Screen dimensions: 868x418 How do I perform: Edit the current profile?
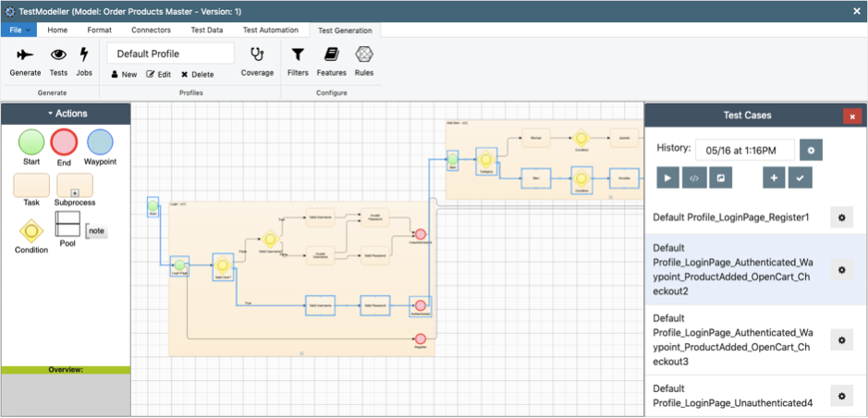159,74
